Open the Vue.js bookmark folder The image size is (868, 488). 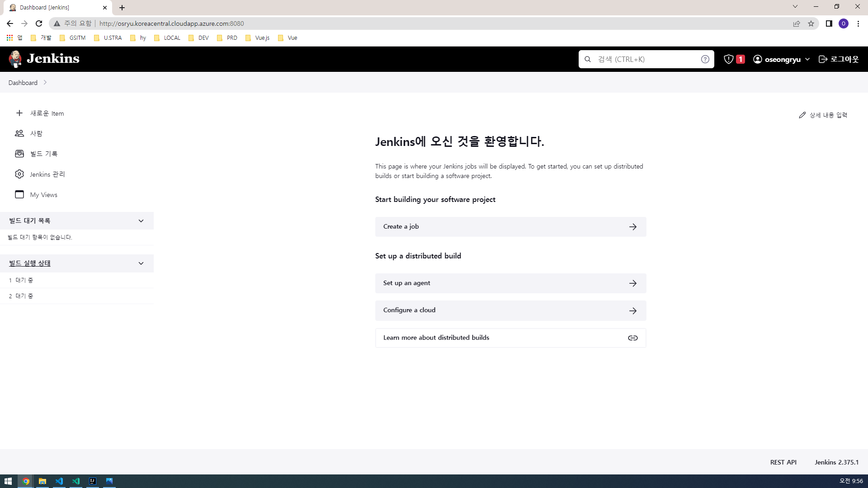pyautogui.click(x=258, y=38)
